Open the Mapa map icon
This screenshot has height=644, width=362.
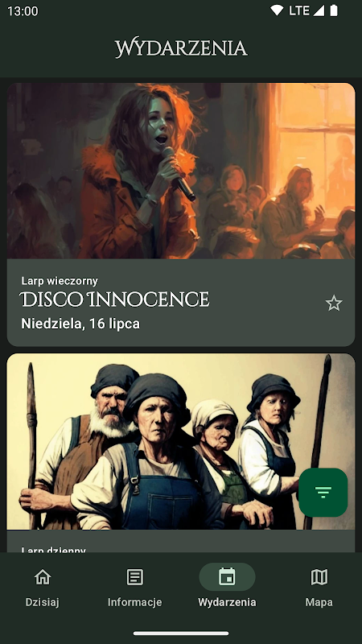(x=319, y=577)
